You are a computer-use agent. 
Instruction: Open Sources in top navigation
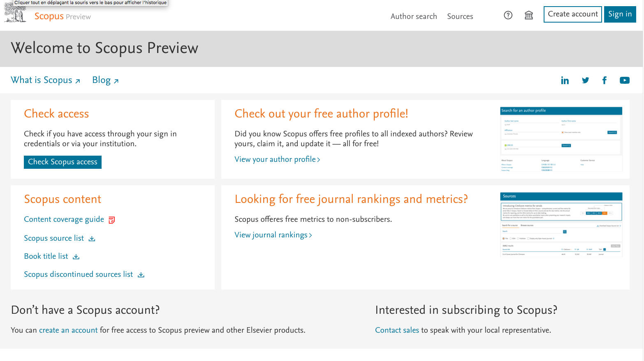460,16
